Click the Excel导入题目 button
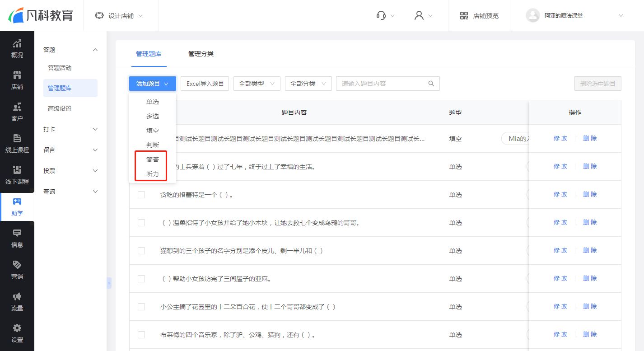The width and height of the screenshot is (644, 351). coord(205,84)
